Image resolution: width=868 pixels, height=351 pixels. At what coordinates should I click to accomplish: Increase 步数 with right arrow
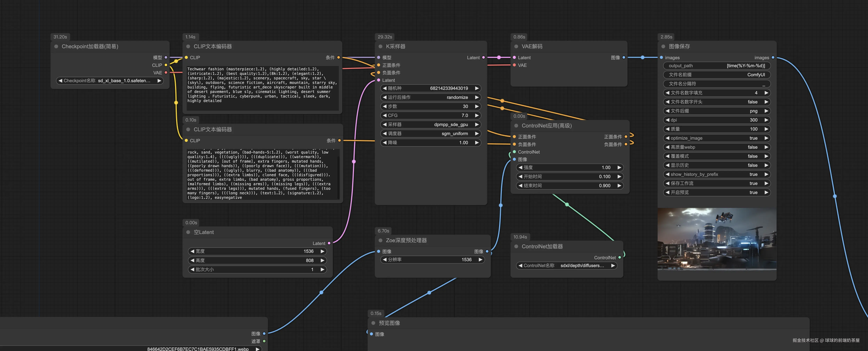pos(477,106)
